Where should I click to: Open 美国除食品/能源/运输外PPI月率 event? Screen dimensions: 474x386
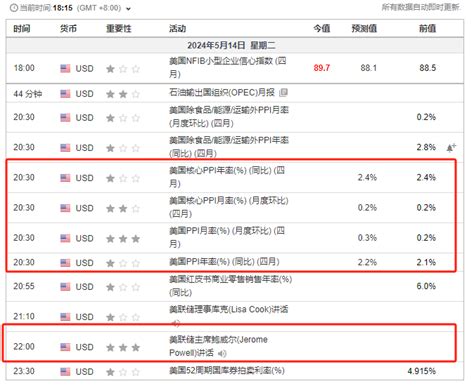tap(229, 117)
